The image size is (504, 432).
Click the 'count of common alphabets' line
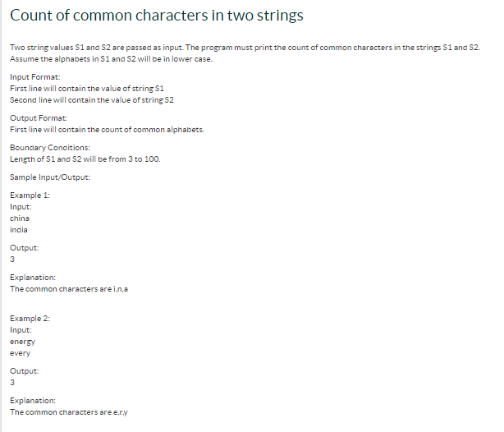pos(95,130)
